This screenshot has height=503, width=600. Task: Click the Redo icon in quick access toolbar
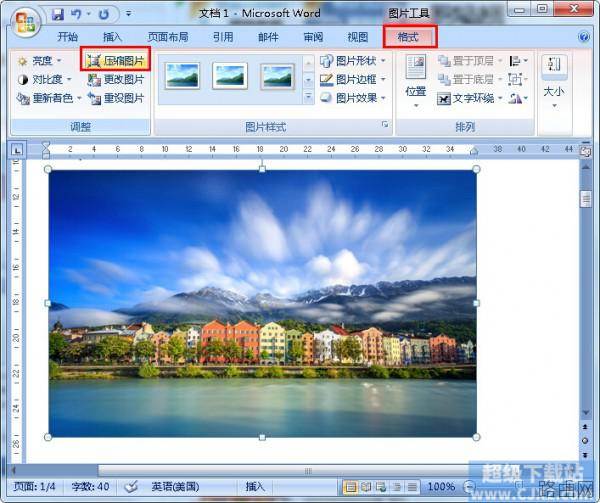[104, 15]
